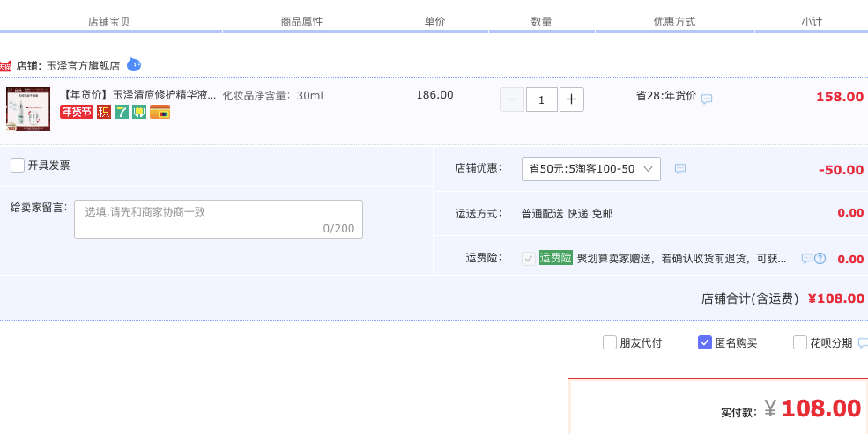Click the red 积 points badge
Viewport: 868px width, 434px height.
coord(103,112)
